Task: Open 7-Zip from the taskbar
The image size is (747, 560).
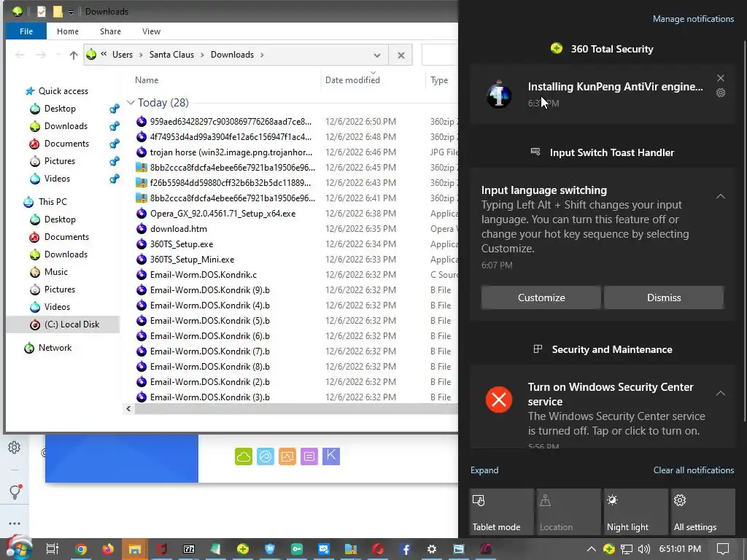Action: (189, 549)
